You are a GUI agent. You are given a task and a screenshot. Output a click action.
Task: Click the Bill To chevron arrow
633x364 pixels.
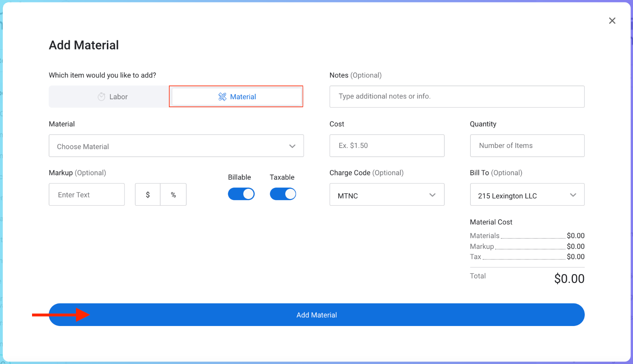[x=573, y=195]
